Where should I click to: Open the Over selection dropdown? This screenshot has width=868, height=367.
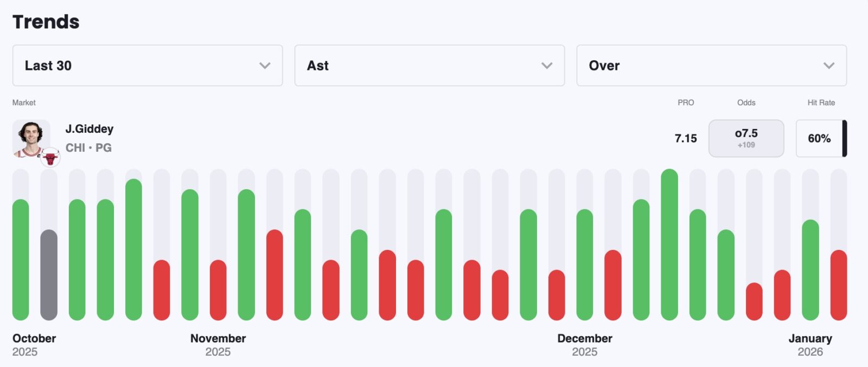[711, 66]
